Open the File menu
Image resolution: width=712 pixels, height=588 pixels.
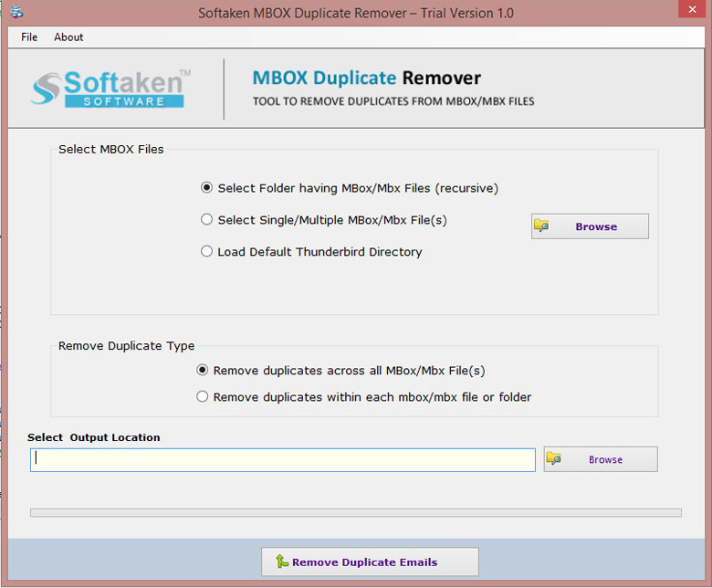click(x=29, y=37)
